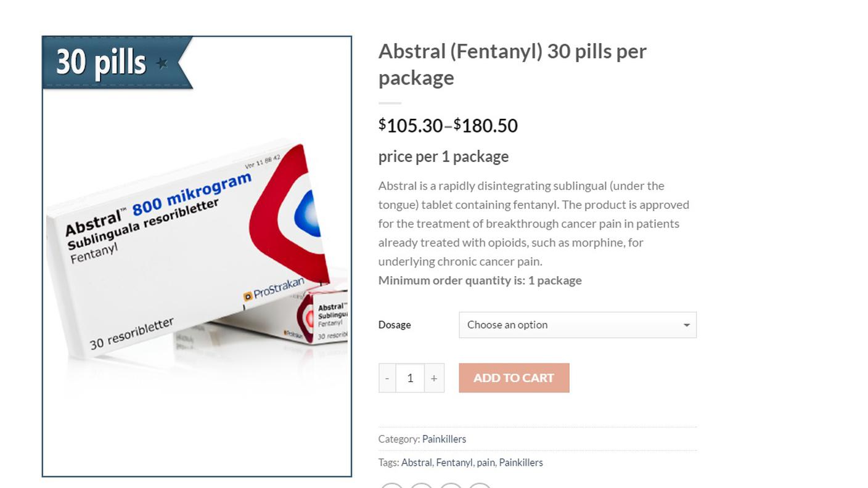Click the Dosage field label
Screen dimensions: 868x488
pos(395,325)
